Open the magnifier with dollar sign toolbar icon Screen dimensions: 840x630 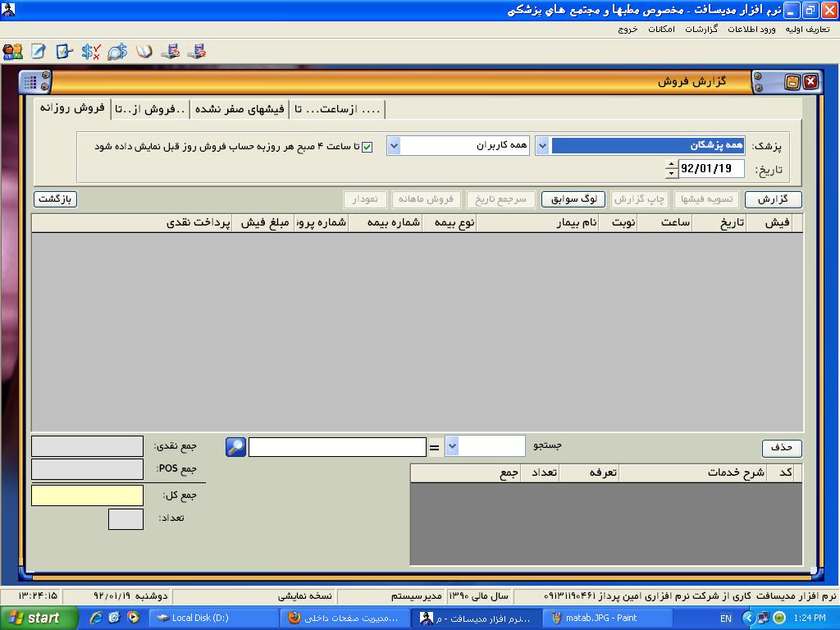pos(117,52)
